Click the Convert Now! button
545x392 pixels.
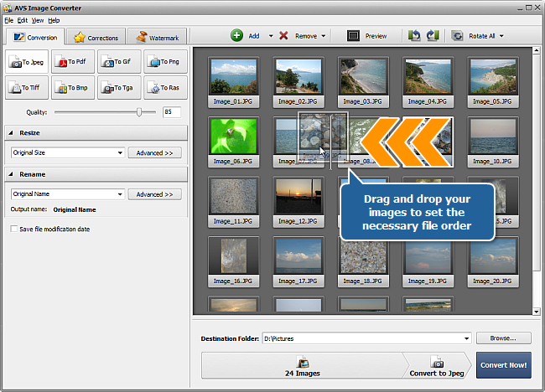click(503, 365)
